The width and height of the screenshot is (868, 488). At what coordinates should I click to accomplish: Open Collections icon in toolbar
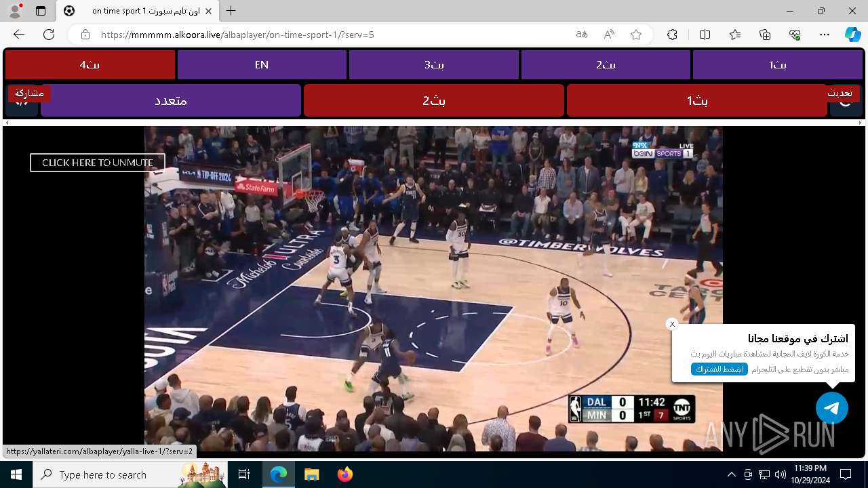(x=765, y=35)
